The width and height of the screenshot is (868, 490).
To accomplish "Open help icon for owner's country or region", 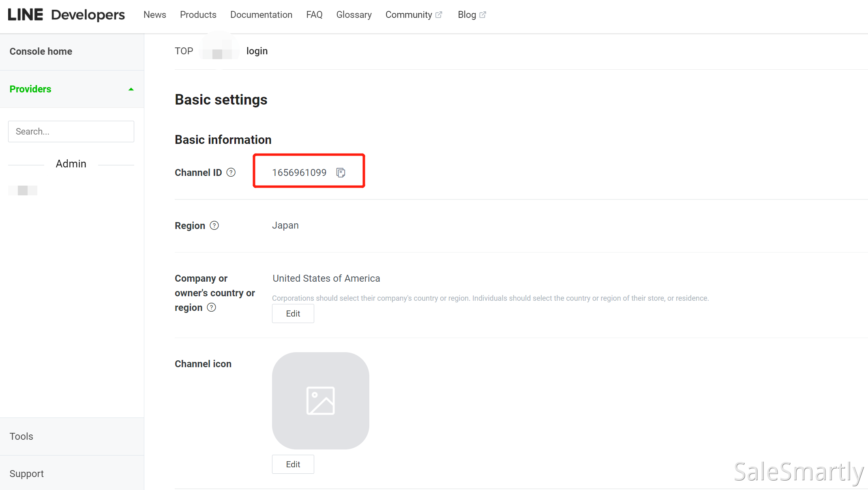I will coord(211,307).
